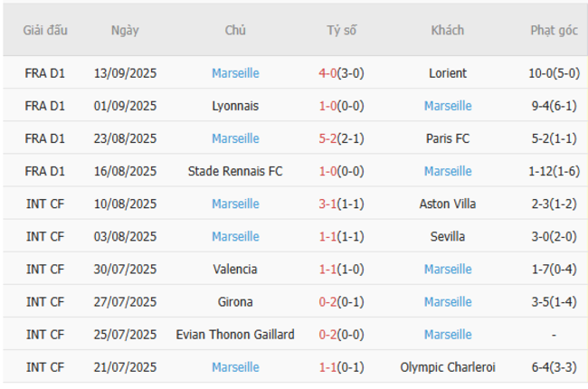The height and width of the screenshot is (389, 588).
Task: Click the Olympic Charleroi team name
Action: (448, 367)
